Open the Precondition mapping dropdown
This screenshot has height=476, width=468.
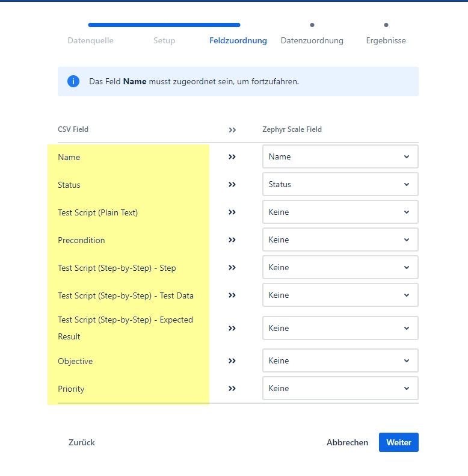(x=340, y=240)
